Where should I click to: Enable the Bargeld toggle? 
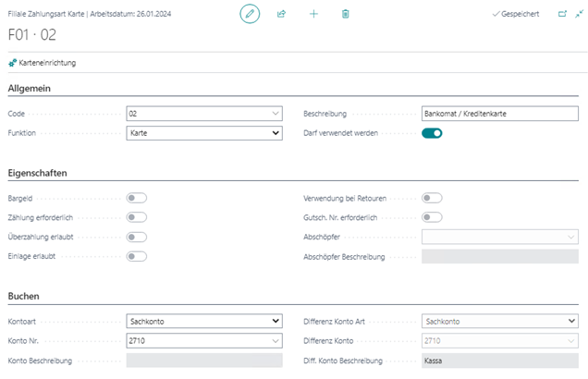click(x=137, y=198)
